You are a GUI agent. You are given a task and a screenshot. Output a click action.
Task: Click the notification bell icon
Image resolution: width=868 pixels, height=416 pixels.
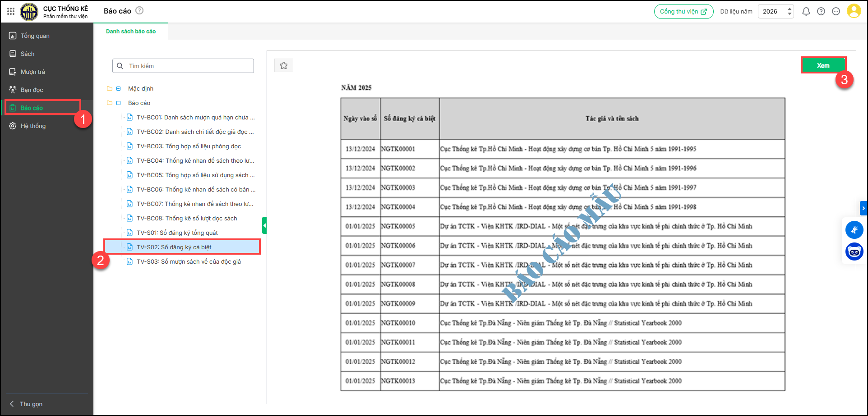click(x=806, y=12)
